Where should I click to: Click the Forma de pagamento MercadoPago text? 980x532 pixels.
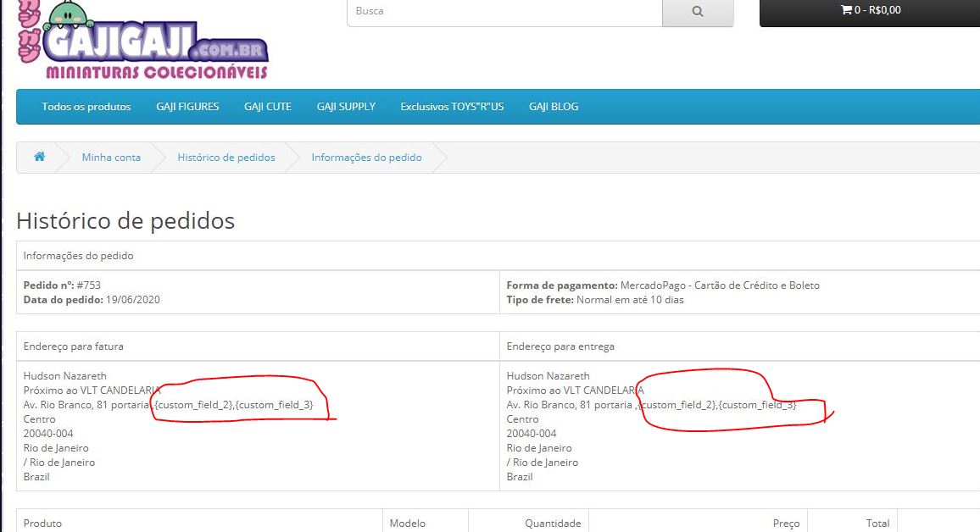coord(663,285)
